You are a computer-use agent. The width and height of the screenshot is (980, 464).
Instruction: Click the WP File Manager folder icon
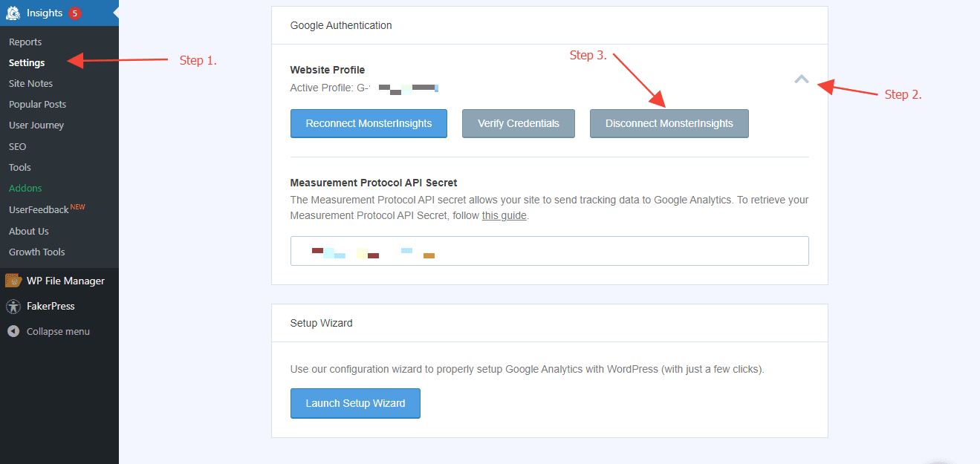click(x=13, y=281)
